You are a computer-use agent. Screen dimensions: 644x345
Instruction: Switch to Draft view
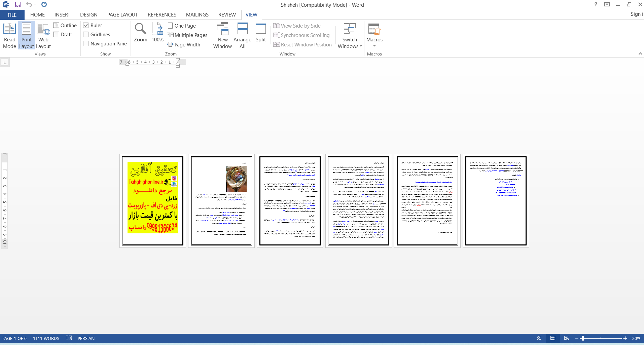63,34
